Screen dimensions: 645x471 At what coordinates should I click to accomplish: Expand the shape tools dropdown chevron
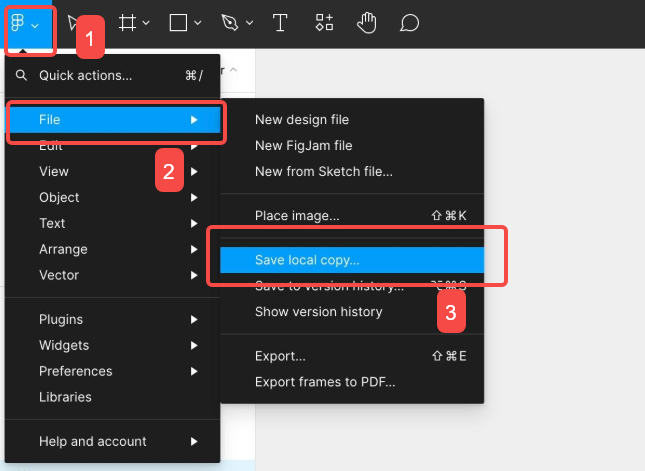click(198, 23)
